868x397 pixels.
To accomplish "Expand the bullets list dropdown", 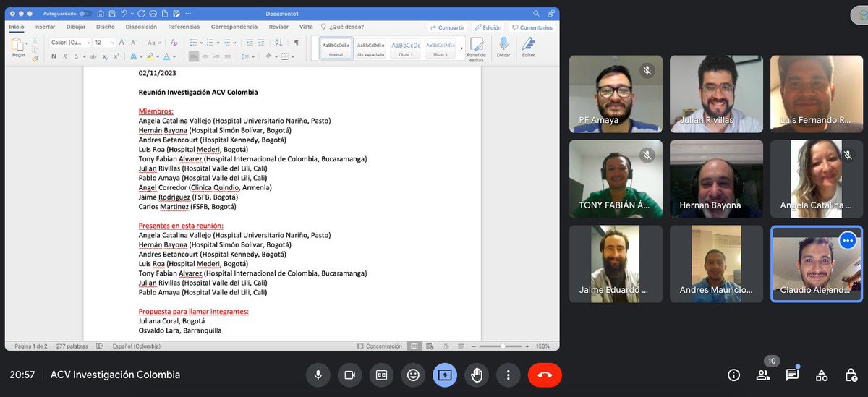I will (x=200, y=43).
